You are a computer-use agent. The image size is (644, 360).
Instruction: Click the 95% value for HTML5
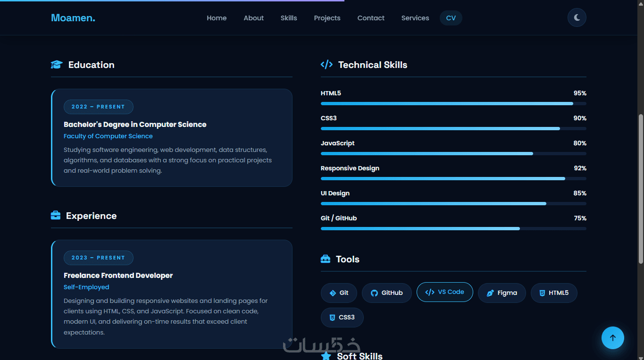click(580, 93)
